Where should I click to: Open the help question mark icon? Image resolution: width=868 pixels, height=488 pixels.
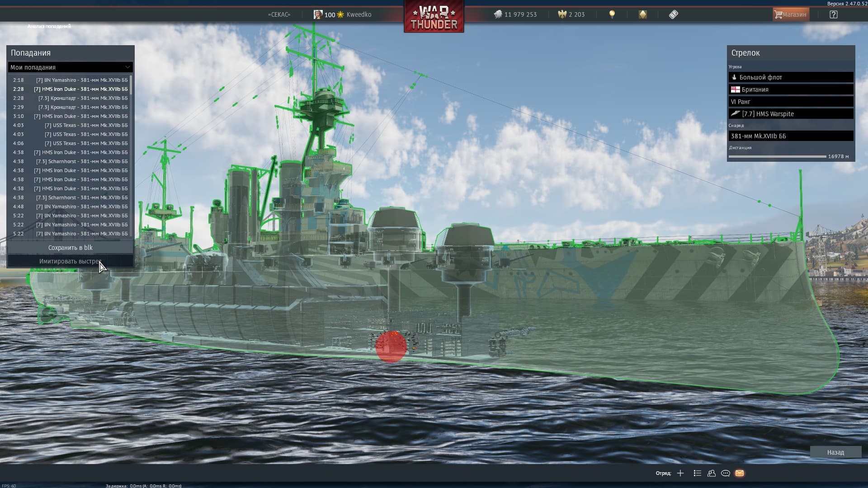pos(834,14)
